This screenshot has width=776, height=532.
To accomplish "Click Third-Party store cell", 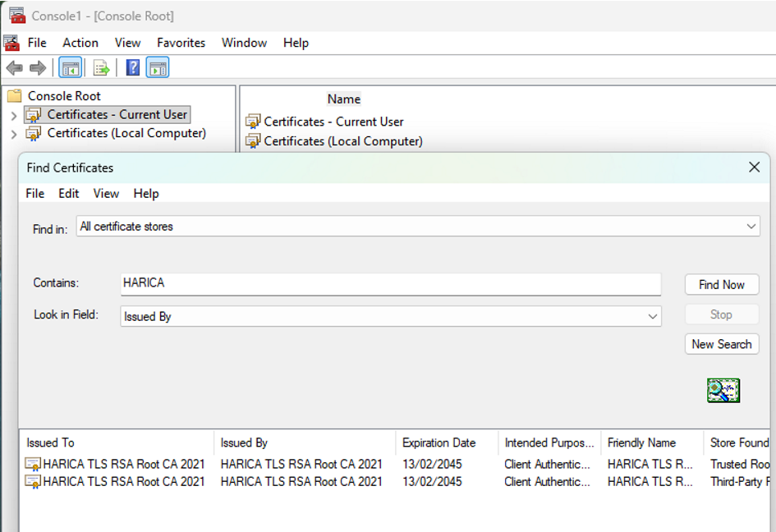I will click(740, 482).
